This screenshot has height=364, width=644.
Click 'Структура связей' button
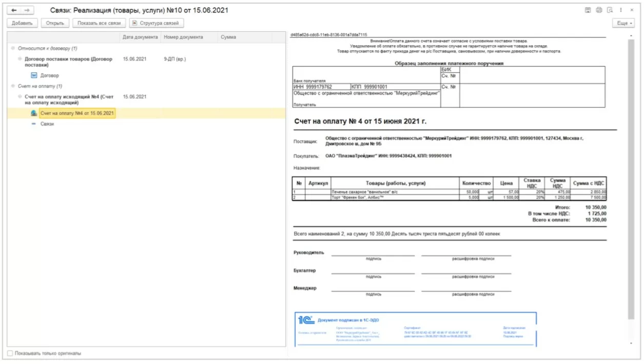[x=157, y=23]
